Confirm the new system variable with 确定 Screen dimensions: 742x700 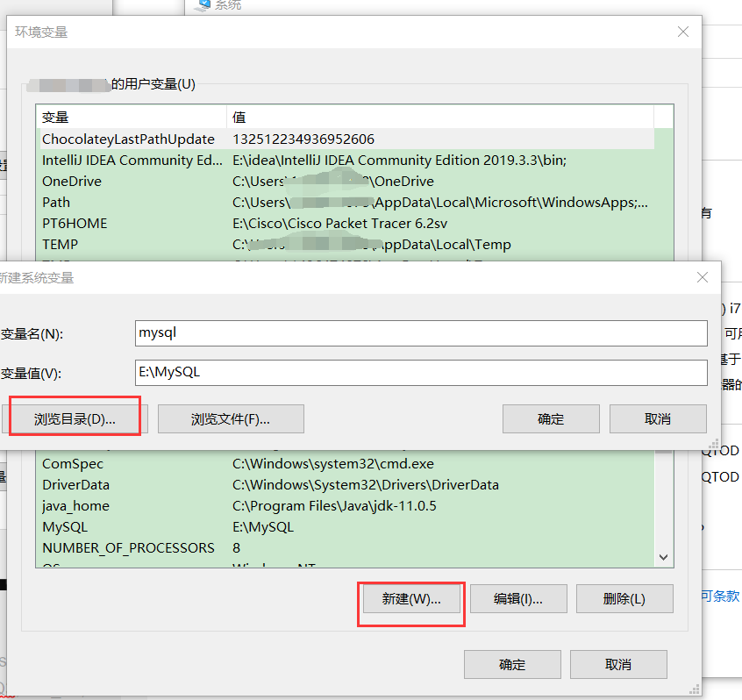click(x=551, y=418)
